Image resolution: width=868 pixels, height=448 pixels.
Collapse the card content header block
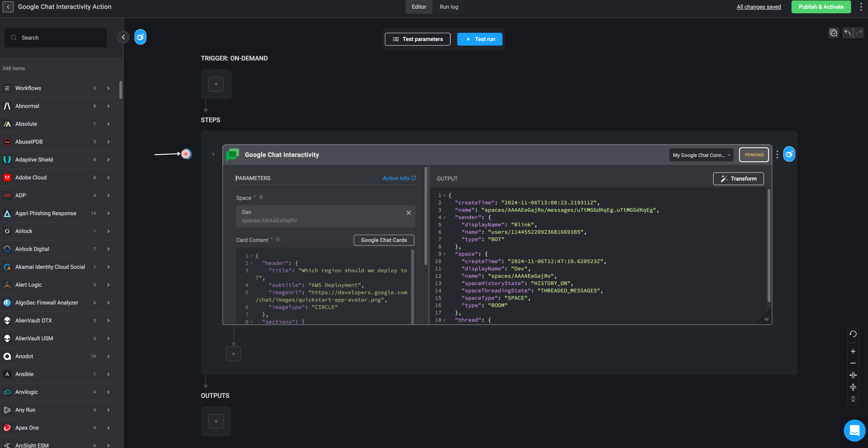[x=251, y=263]
